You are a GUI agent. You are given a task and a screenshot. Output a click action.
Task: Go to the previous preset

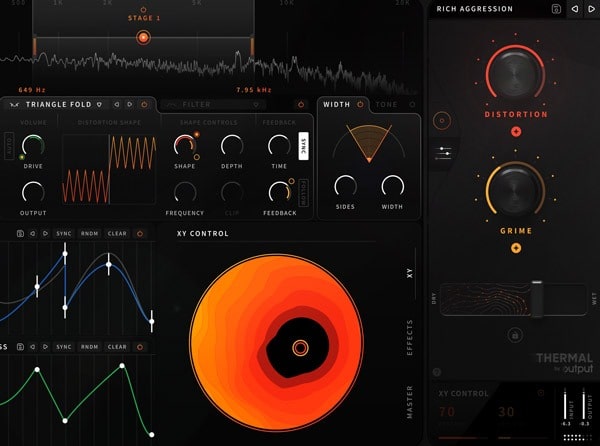574,9
